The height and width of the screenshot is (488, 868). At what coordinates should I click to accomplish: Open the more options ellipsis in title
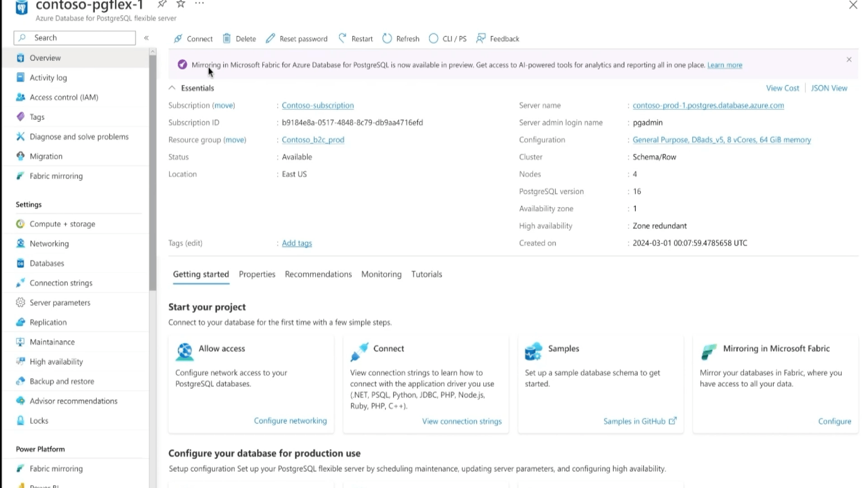pos(199,4)
